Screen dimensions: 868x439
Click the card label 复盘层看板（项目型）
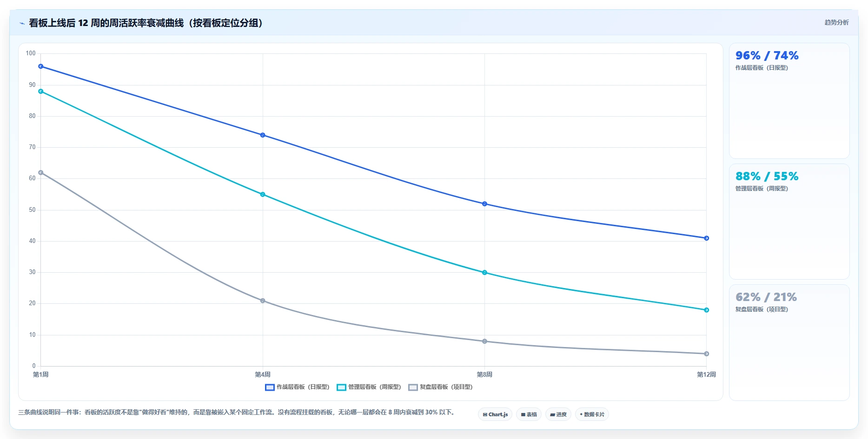pos(762,309)
